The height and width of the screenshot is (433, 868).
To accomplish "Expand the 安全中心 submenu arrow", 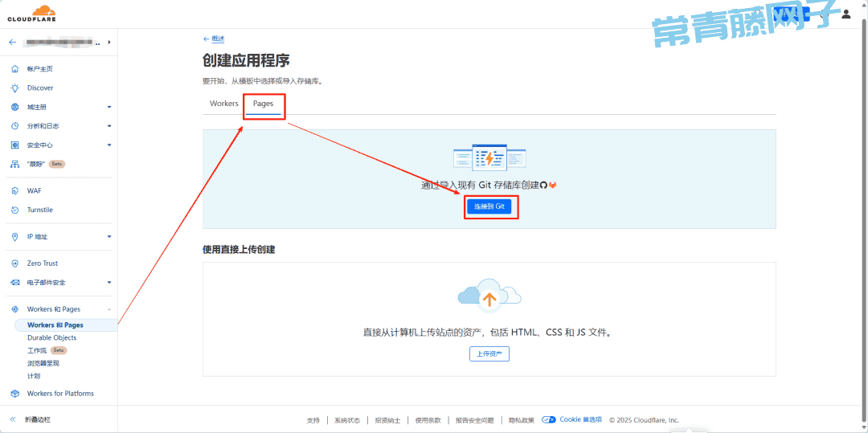I will click(109, 145).
